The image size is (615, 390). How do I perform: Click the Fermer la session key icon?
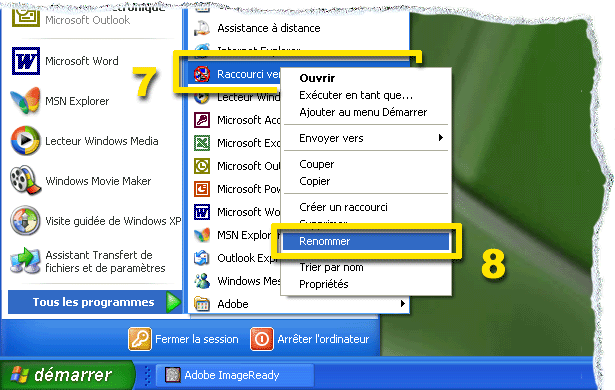click(140, 339)
